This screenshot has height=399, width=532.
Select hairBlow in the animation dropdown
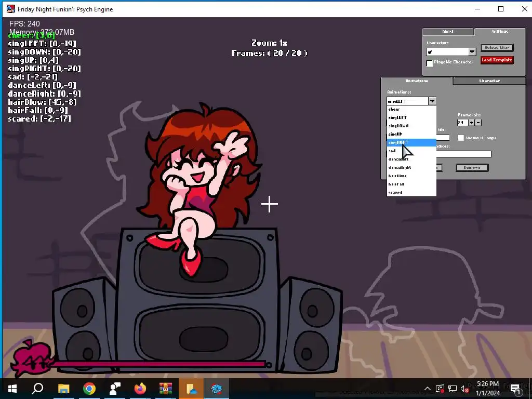411,176
